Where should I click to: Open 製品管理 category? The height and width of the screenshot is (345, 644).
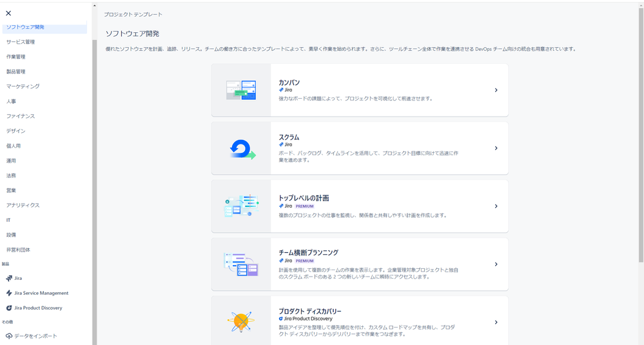[15, 72]
